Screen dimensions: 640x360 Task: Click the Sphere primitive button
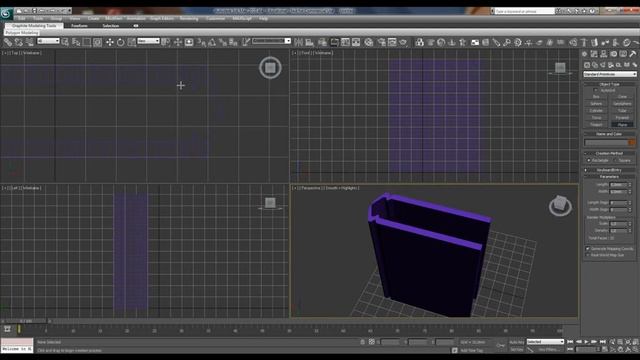coord(596,104)
